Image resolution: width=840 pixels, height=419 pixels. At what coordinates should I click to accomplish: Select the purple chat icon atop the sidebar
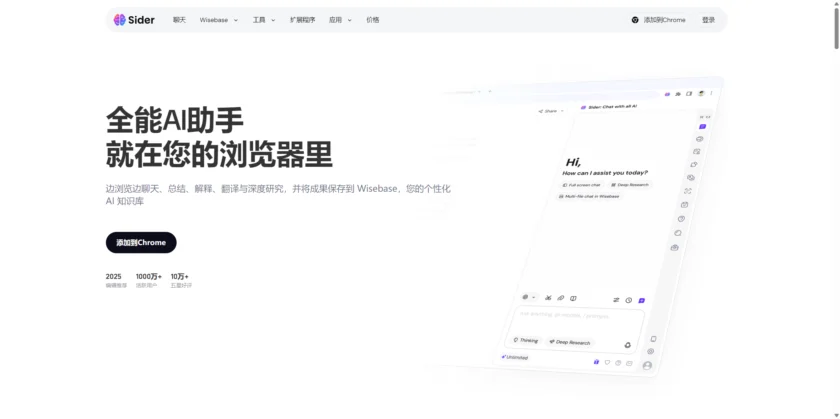(x=702, y=126)
